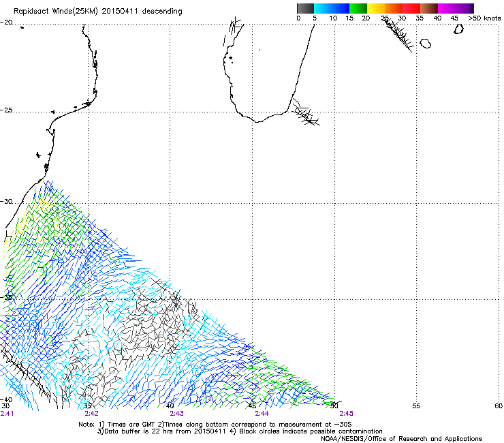Image resolution: width=504 pixels, height=443 pixels.
Task: Click the '>50 knots' legend label
Action: pyautogui.click(x=484, y=18)
